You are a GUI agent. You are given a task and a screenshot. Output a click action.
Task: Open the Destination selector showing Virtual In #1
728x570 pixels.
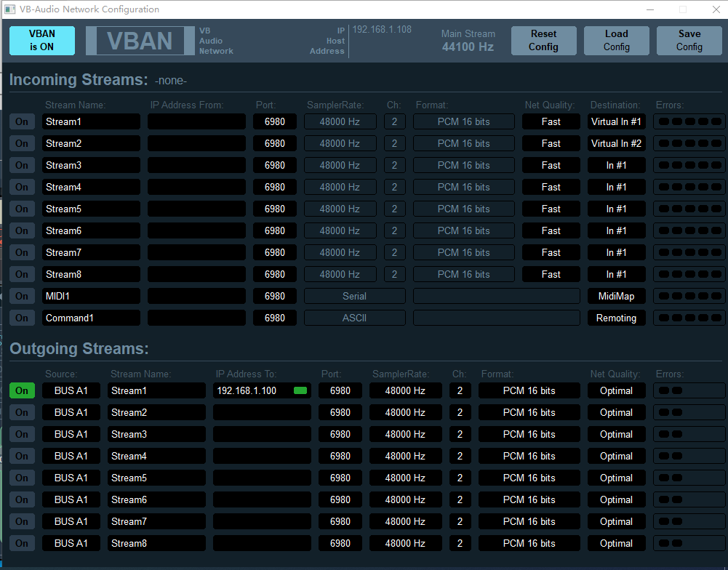[616, 121]
